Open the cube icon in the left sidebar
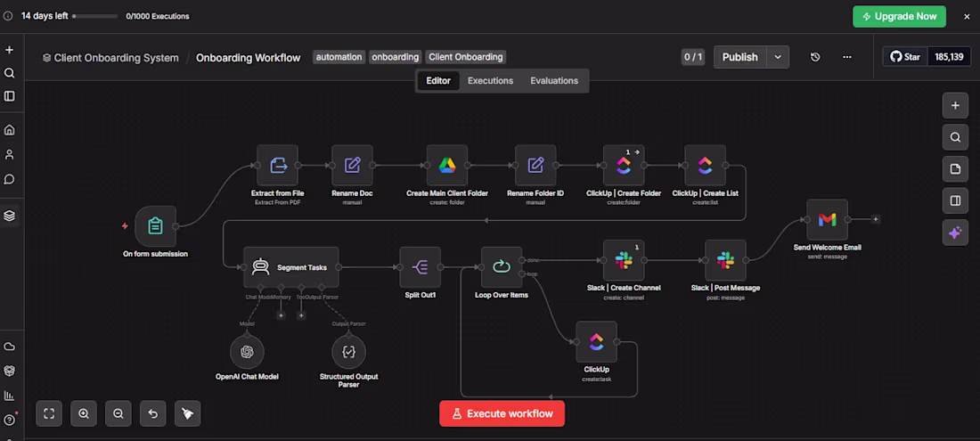This screenshot has width=980, height=441. [10, 371]
